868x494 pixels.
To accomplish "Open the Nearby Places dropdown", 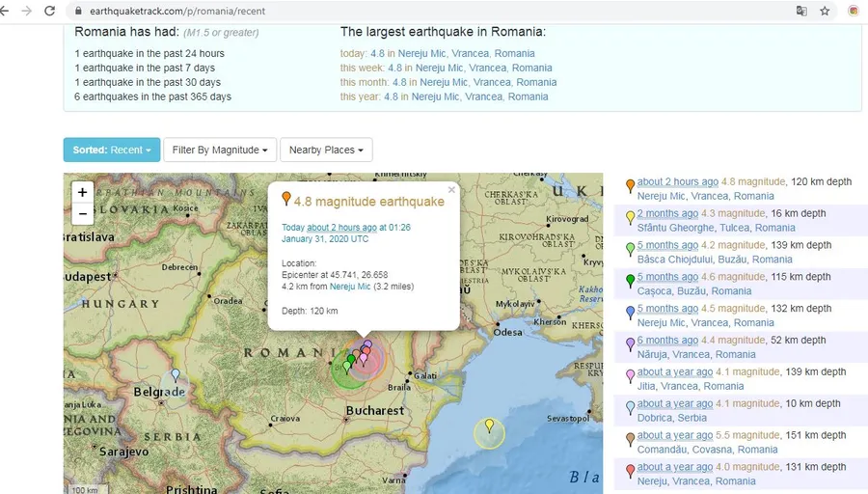I will point(326,150).
